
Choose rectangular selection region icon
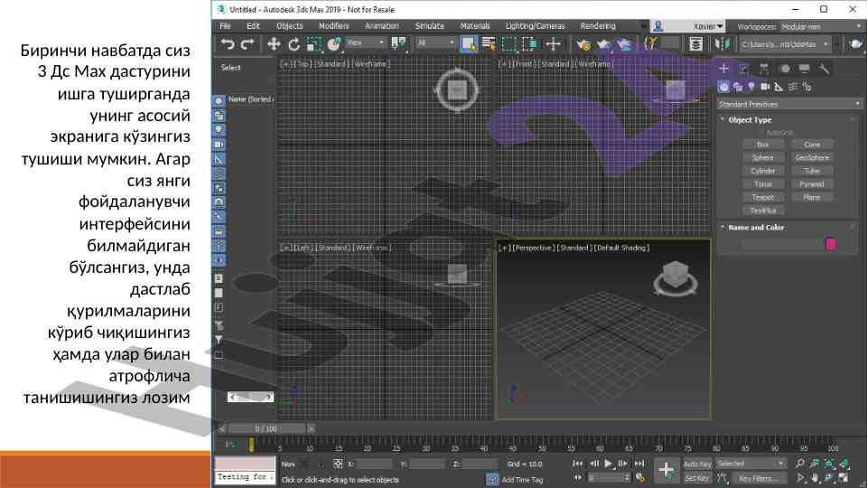tap(509, 43)
